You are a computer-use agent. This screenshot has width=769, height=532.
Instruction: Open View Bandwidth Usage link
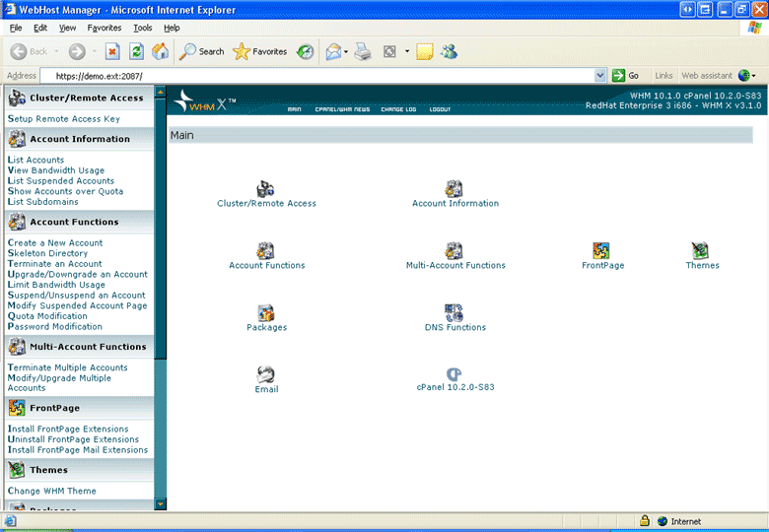(56, 170)
